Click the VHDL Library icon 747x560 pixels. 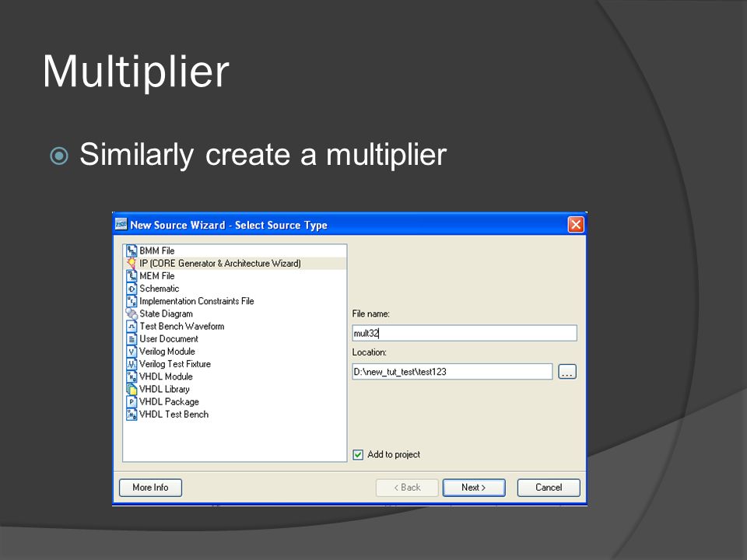pyautogui.click(x=132, y=389)
